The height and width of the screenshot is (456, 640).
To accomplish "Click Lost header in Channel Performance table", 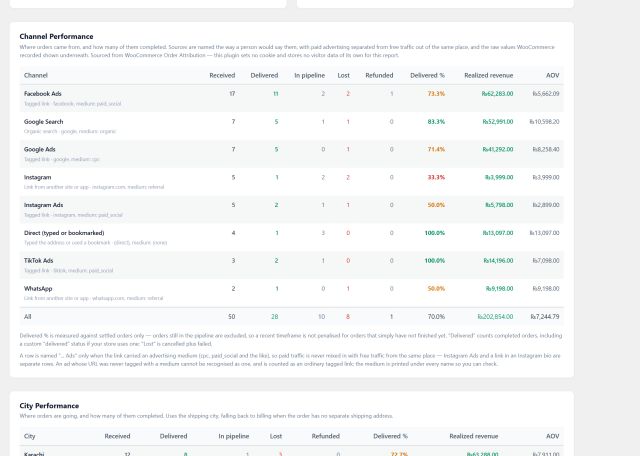I will tap(343, 75).
